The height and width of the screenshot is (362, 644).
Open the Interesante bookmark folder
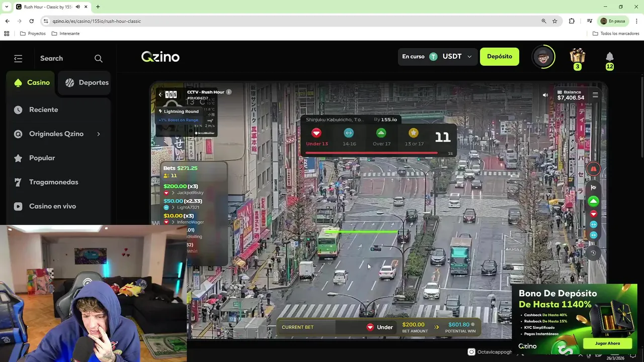[x=65, y=34]
